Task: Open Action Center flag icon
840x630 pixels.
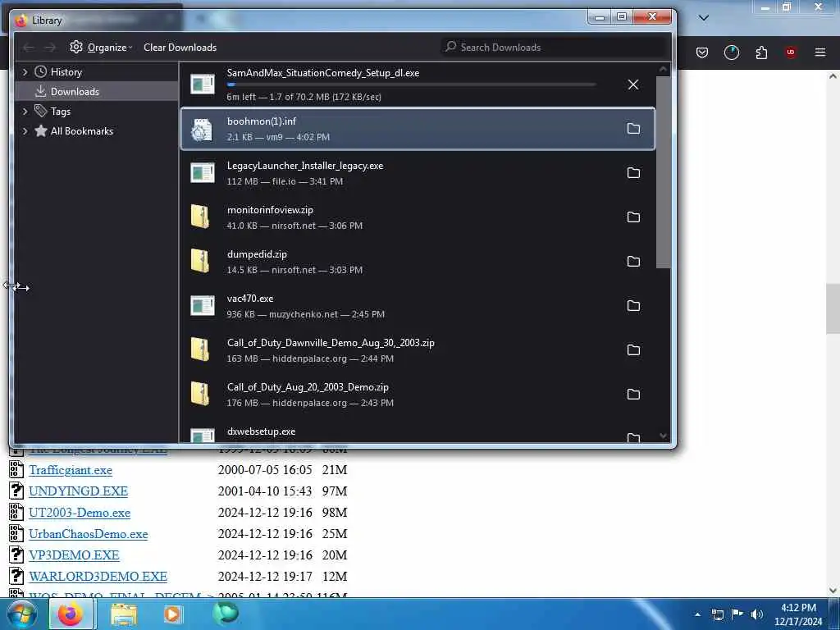Action: point(737,614)
